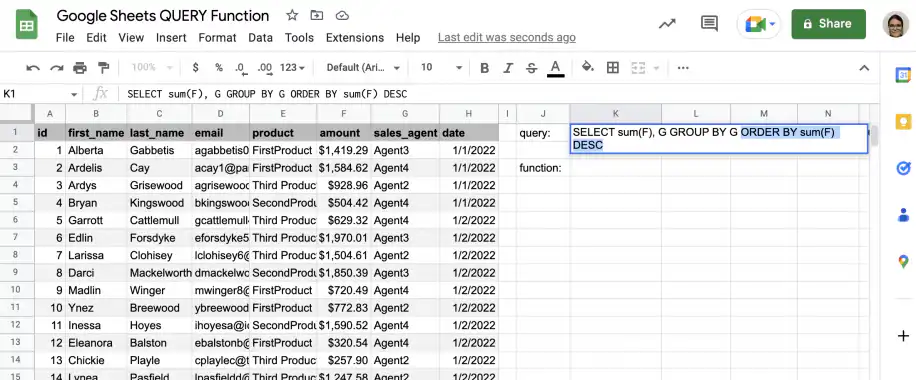Open the merge cells dropdown arrow
Screen dimensions: 916x380
click(x=656, y=68)
